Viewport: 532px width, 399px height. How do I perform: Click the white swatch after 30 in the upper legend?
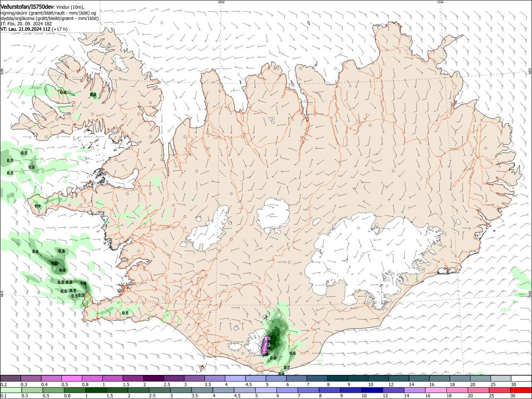click(521, 378)
